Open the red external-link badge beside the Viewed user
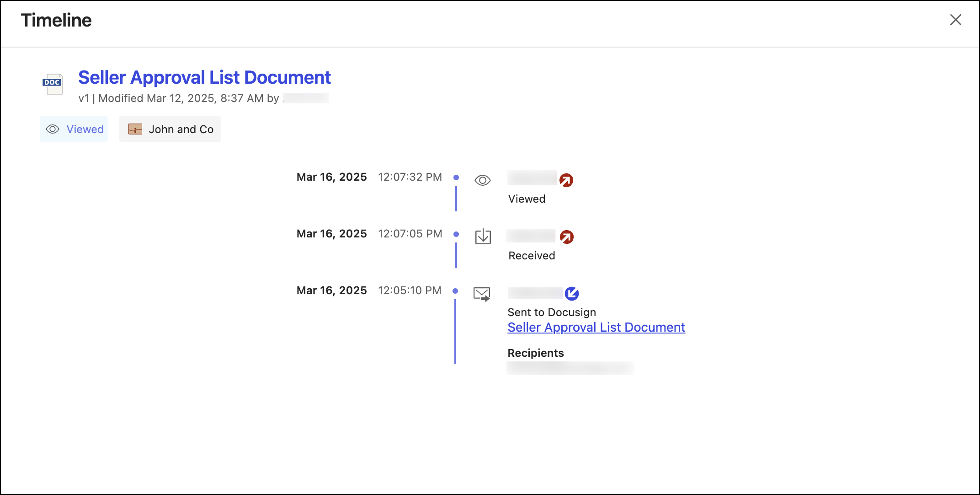 click(566, 180)
